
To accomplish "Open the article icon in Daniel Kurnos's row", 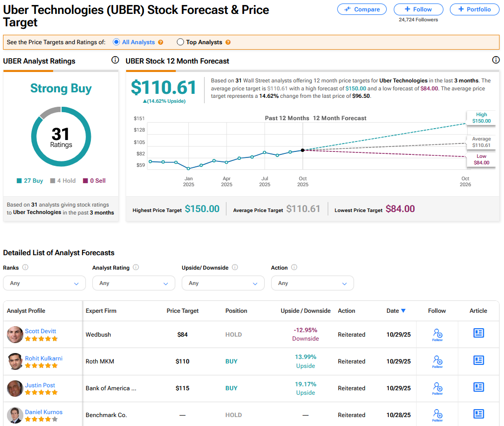I will tap(478, 414).
